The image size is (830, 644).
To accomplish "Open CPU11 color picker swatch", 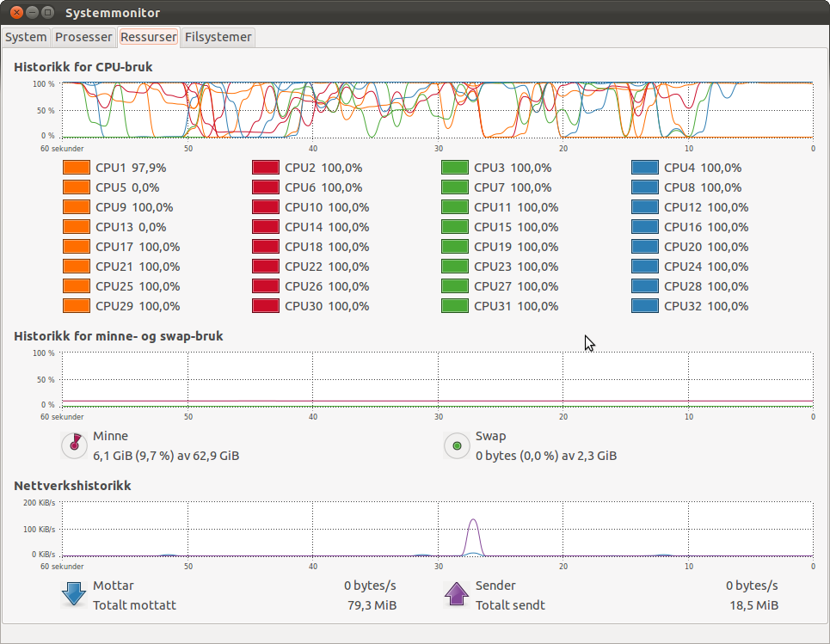I will pos(455,207).
